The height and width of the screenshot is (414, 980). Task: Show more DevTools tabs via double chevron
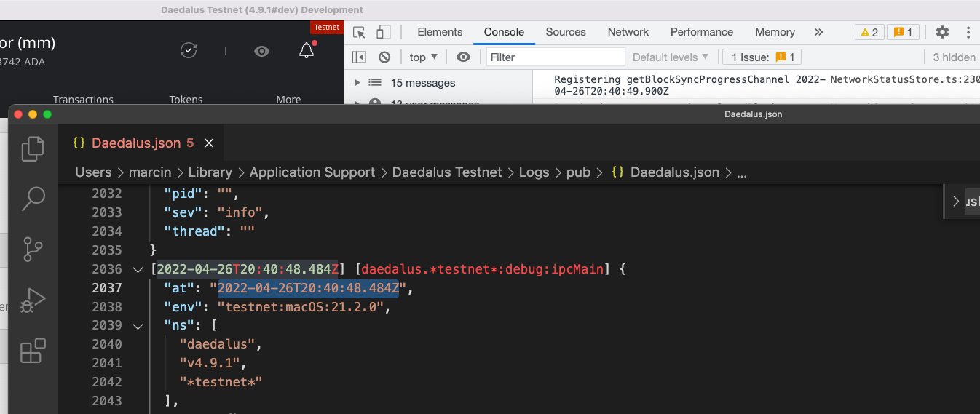[818, 32]
